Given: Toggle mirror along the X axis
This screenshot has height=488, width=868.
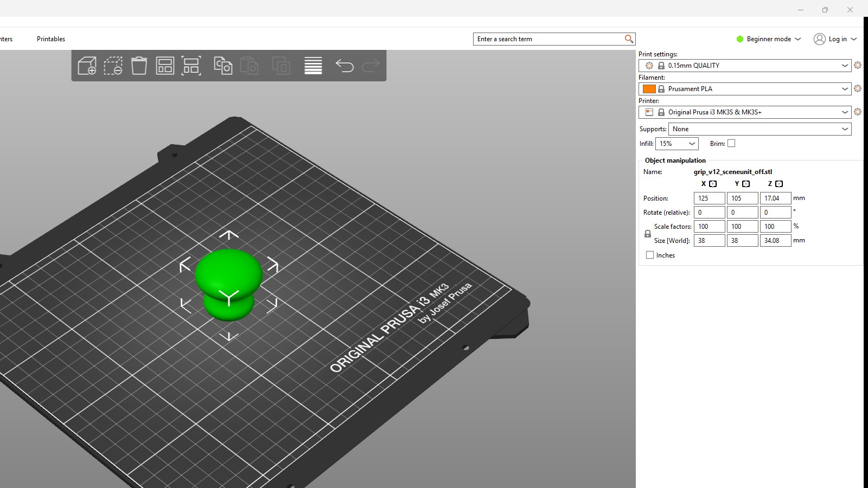Looking at the screenshot, I should pyautogui.click(x=713, y=184).
